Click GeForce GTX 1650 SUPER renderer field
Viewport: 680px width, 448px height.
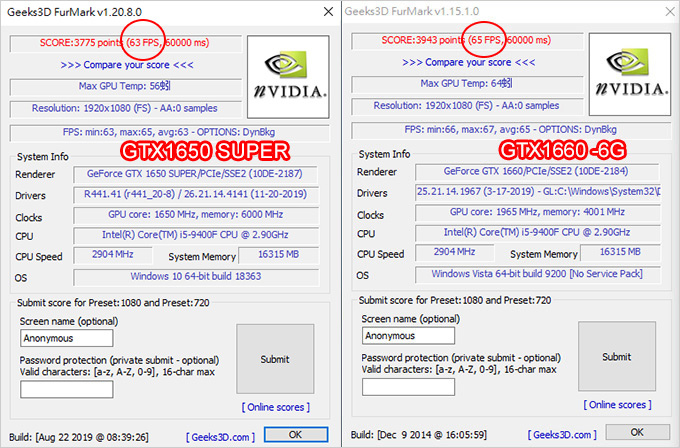click(196, 174)
